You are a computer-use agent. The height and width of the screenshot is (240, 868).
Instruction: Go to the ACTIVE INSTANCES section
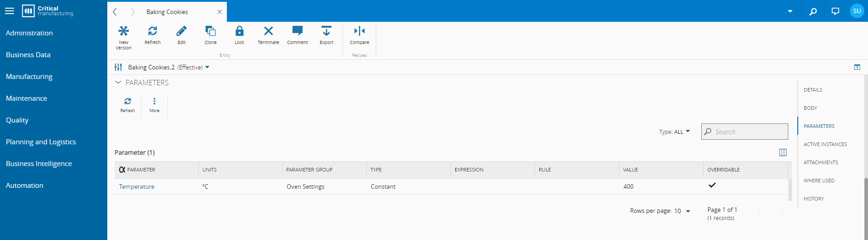point(825,144)
